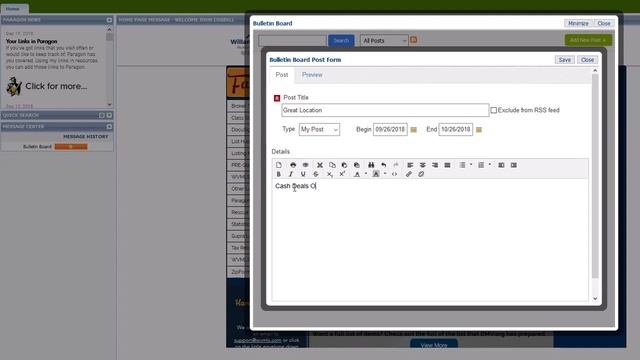Click the Insert link icon
Image resolution: width=640 pixels, height=360 pixels.
pyautogui.click(x=409, y=174)
